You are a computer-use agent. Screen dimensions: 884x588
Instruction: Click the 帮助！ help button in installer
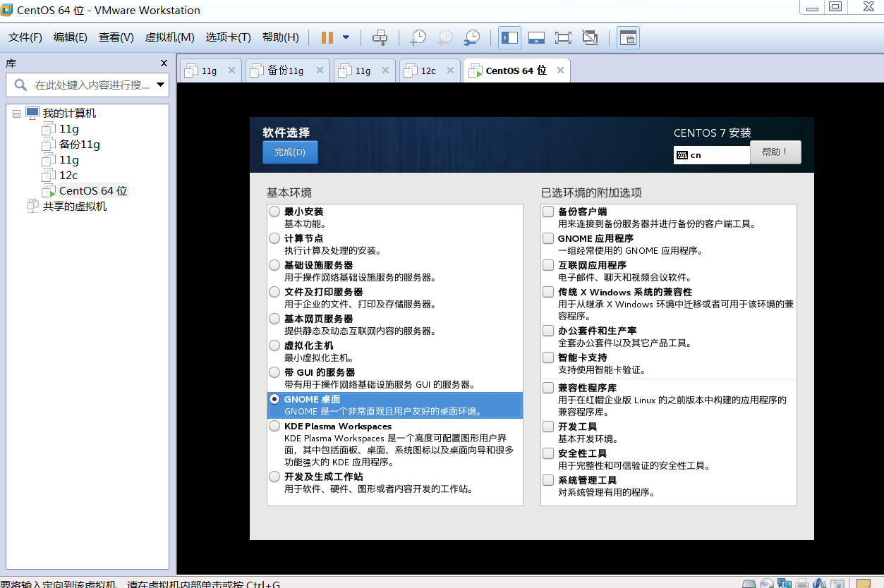pyautogui.click(x=775, y=152)
